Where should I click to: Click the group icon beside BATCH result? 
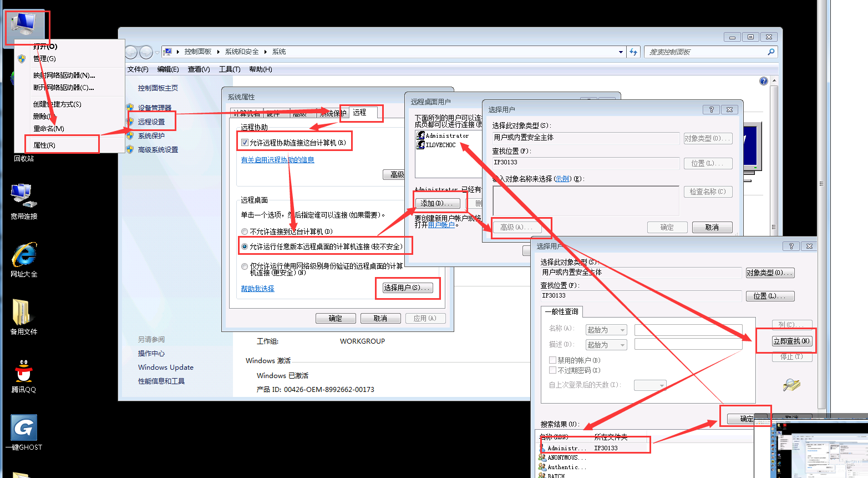[x=542, y=476]
